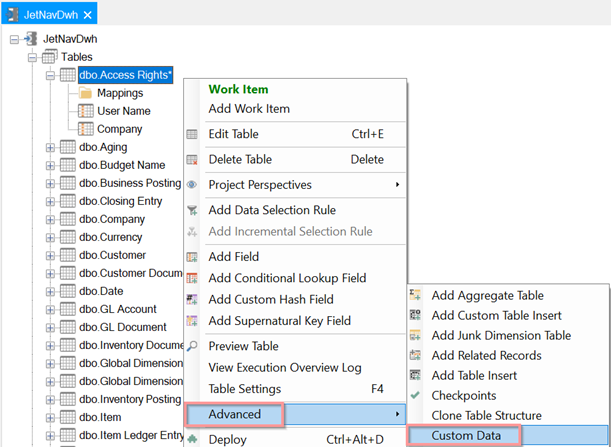The image size is (611, 447).
Task: Collapse the Tables tree node
Action: [33, 57]
